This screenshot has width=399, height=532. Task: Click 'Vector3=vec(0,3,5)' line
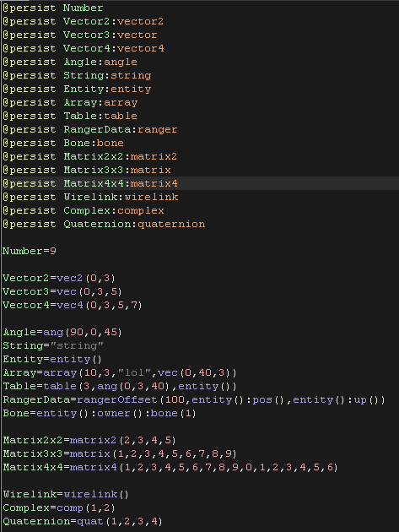point(62,292)
